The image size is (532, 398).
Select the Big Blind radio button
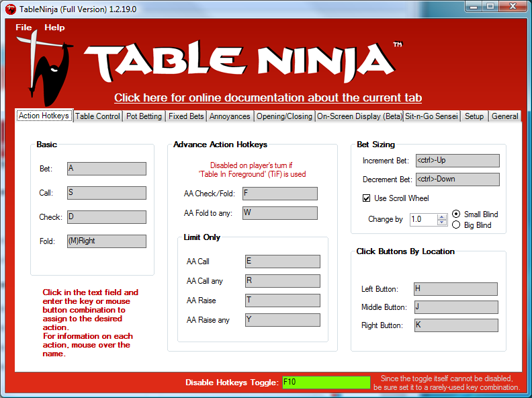[457, 225]
